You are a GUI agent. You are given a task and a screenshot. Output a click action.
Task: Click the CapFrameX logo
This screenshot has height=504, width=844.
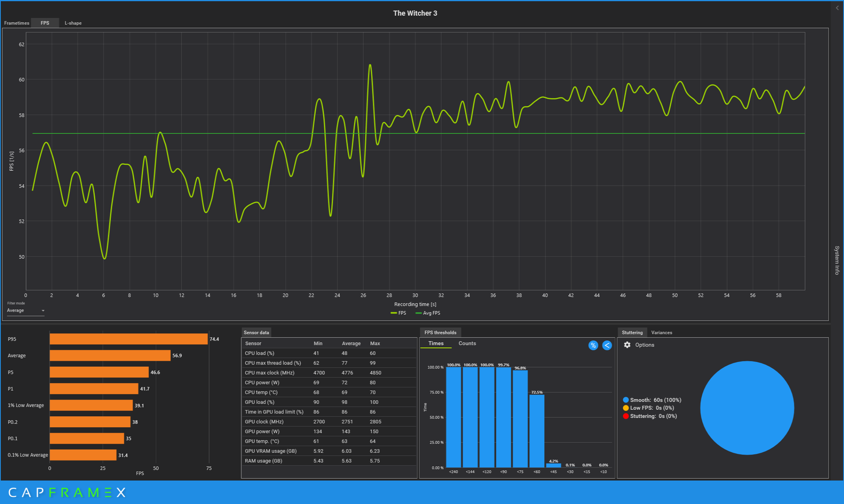(67, 492)
